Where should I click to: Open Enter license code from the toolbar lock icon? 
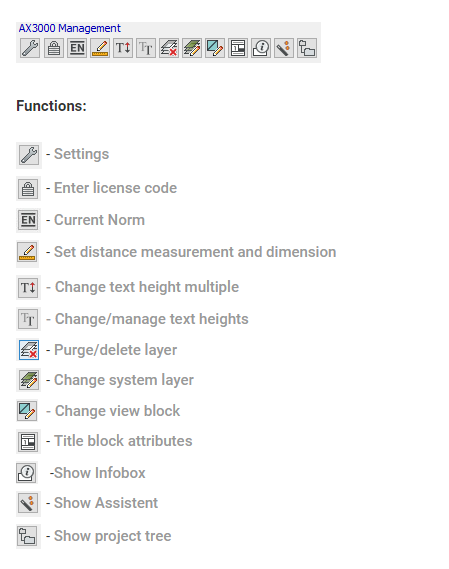[54, 48]
